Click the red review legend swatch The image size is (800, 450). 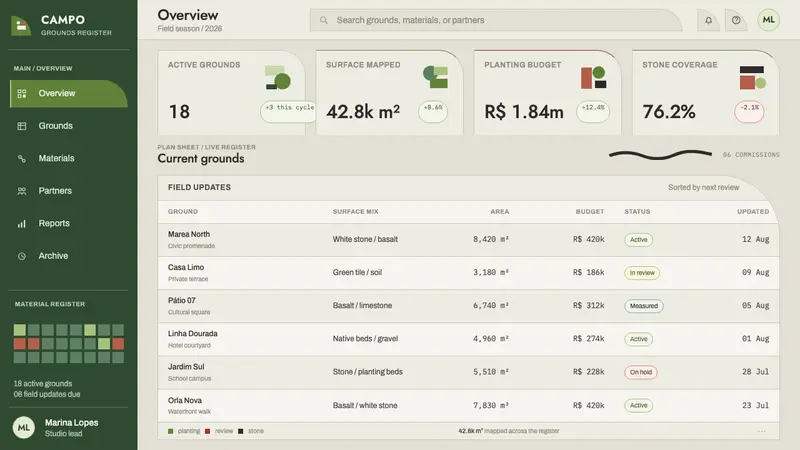tap(207, 432)
